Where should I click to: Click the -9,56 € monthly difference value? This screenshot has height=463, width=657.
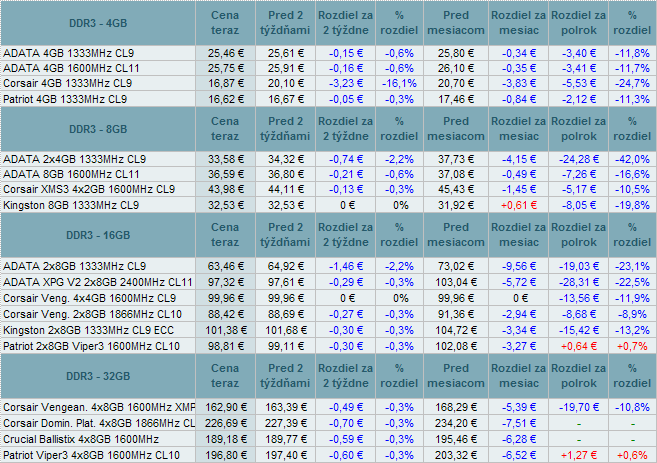tap(519, 266)
